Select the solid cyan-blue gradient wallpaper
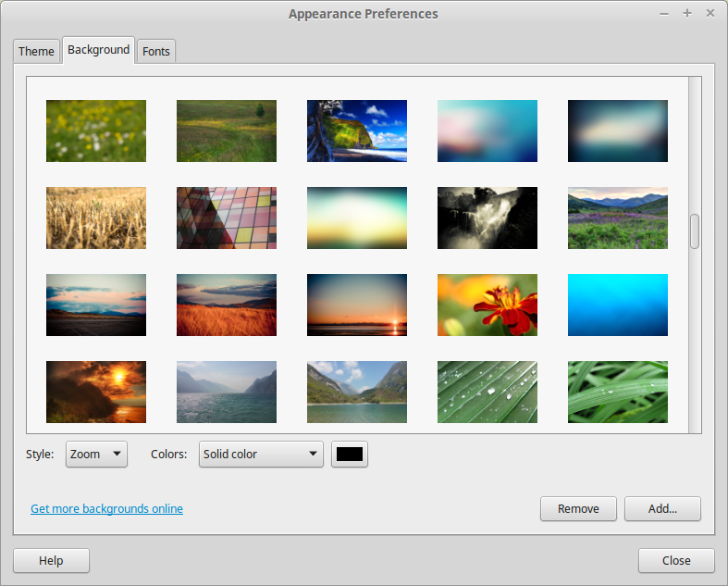728x586 pixels. (618, 305)
